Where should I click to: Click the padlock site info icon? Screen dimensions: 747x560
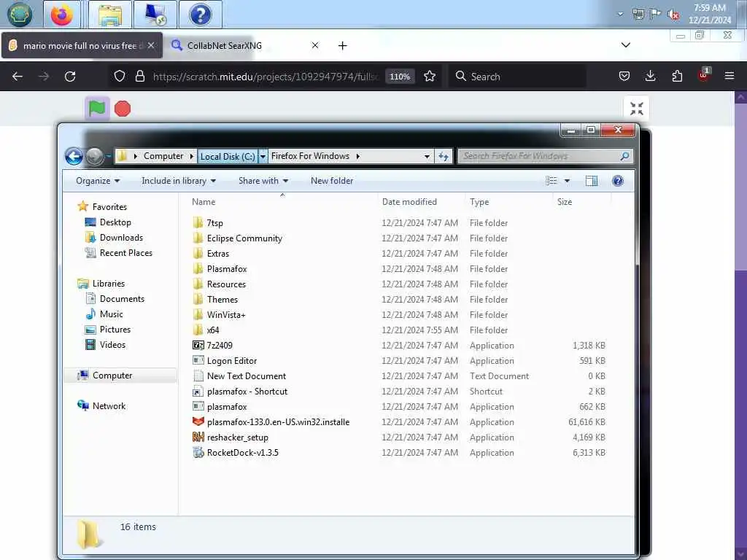click(140, 76)
